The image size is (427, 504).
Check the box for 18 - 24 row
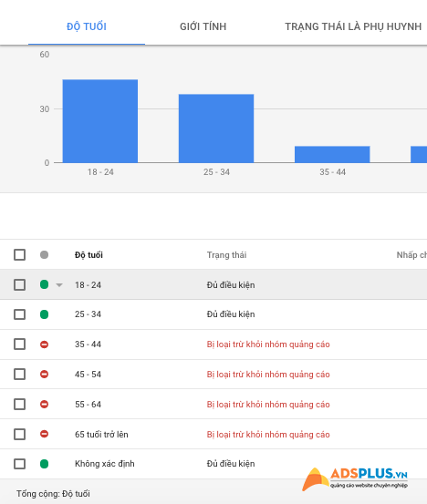[x=20, y=284]
